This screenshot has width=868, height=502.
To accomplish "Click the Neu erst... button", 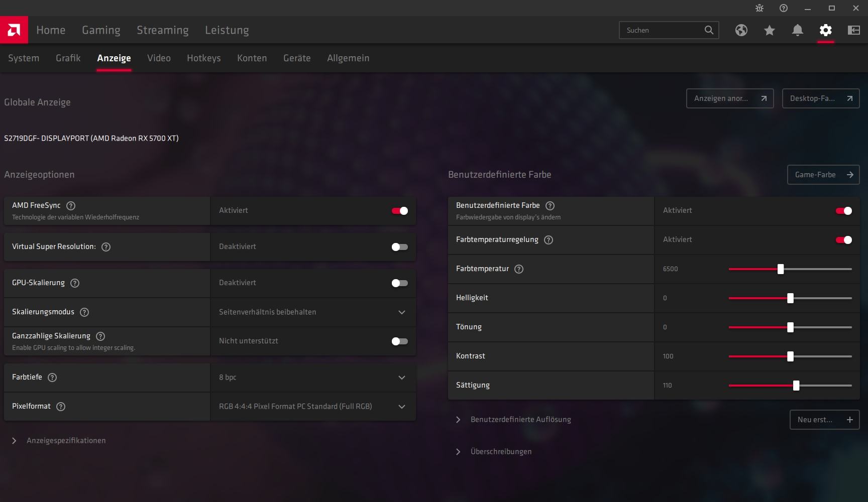I will click(824, 420).
